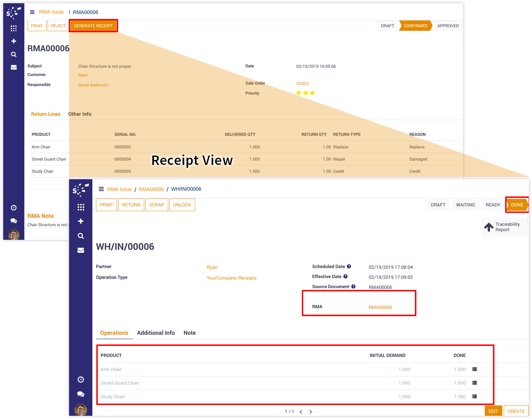Click the Scheduled Date help icon
The height and width of the screenshot is (419, 532).
point(349,267)
